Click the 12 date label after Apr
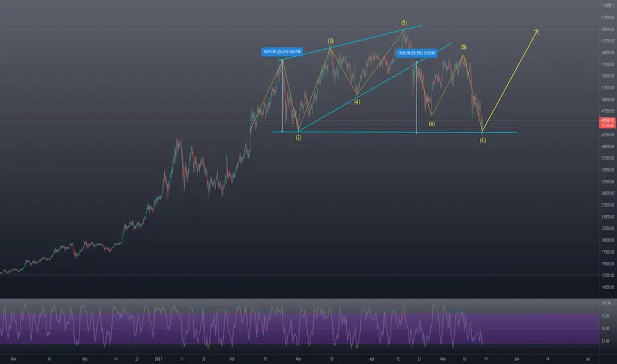The height and width of the screenshot is (364, 617). click(399, 359)
